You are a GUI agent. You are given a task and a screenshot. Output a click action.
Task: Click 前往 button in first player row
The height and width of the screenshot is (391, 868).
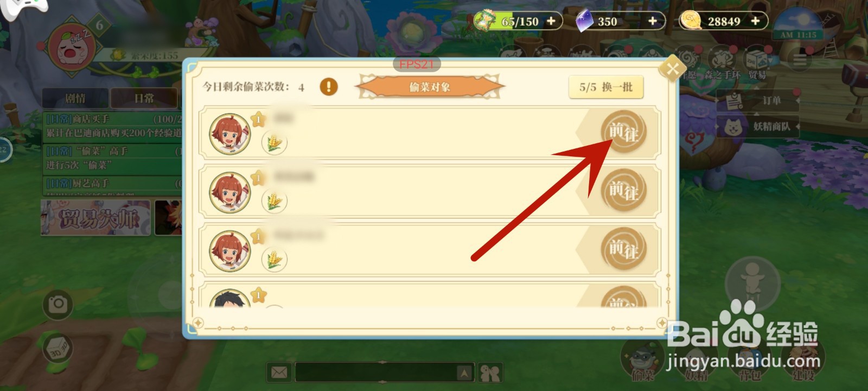(x=623, y=132)
